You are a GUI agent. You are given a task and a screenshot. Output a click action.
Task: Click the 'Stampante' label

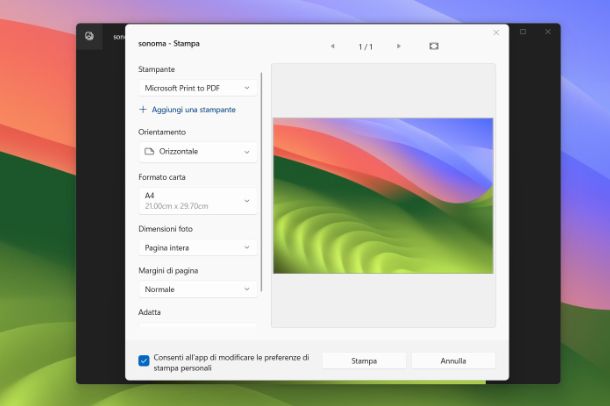(x=156, y=69)
